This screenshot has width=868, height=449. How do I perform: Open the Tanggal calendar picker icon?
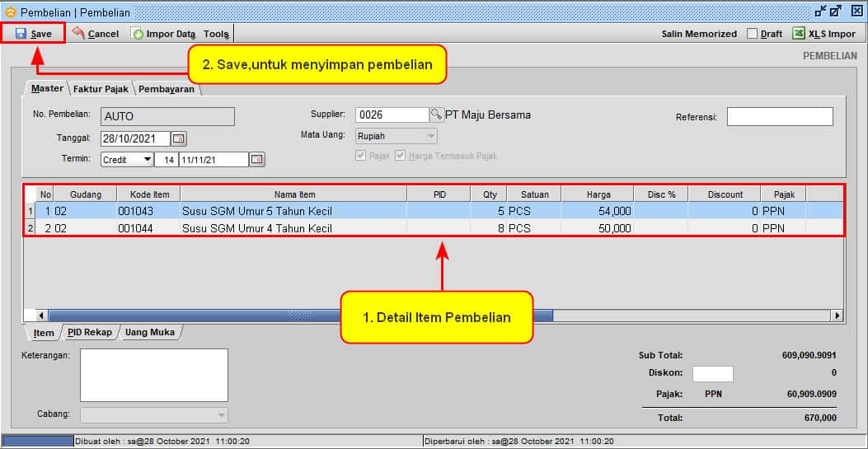[178, 138]
